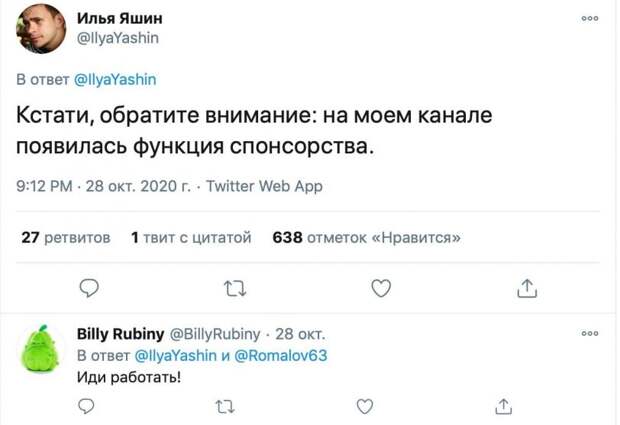View the 27 retweets list
This screenshot has height=425, width=620.
click(x=66, y=239)
